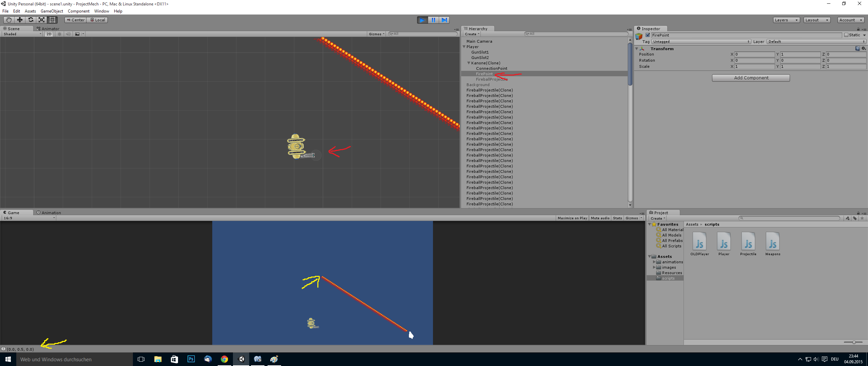Viewport: 868px width, 366px height.
Task: Select the Move tool
Action: pyautogui.click(x=20, y=20)
